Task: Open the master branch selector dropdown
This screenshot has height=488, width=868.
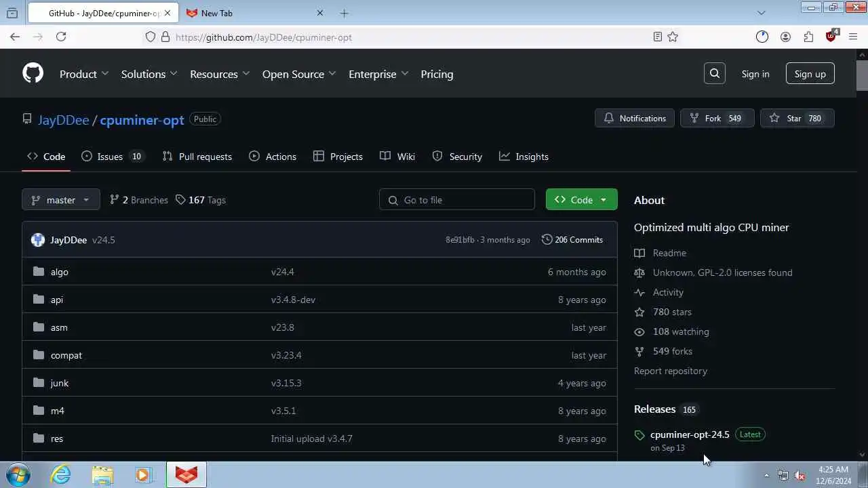Action: (x=61, y=200)
